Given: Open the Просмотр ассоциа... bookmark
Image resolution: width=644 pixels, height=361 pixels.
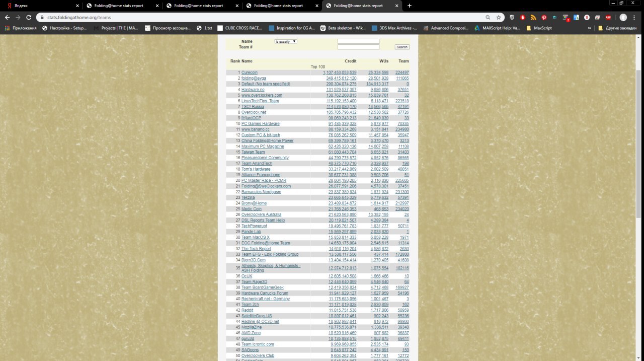Looking at the screenshot, I should [x=168, y=28].
